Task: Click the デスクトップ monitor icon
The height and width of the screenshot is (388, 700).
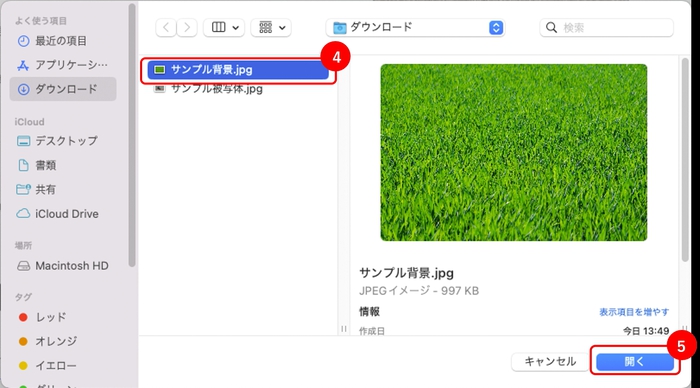Action: coord(23,141)
